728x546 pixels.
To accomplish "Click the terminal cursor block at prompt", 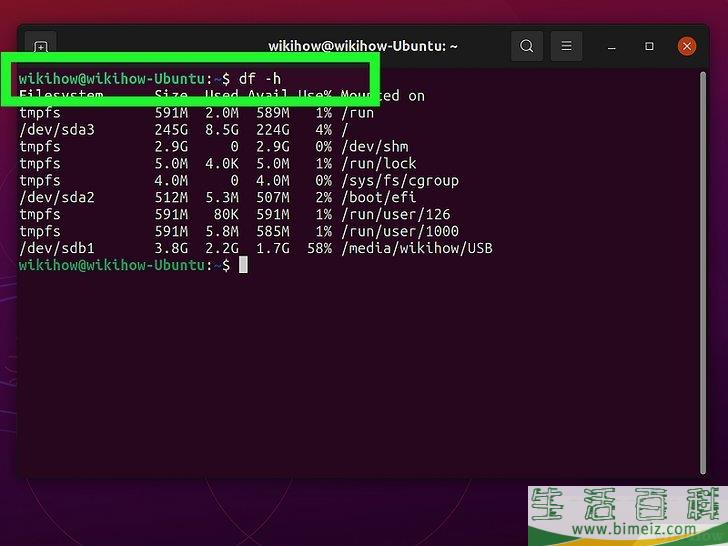I will (243, 265).
